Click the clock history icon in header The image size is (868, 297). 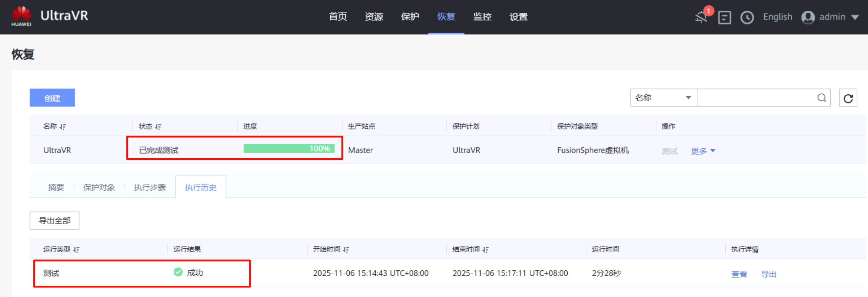(x=747, y=17)
